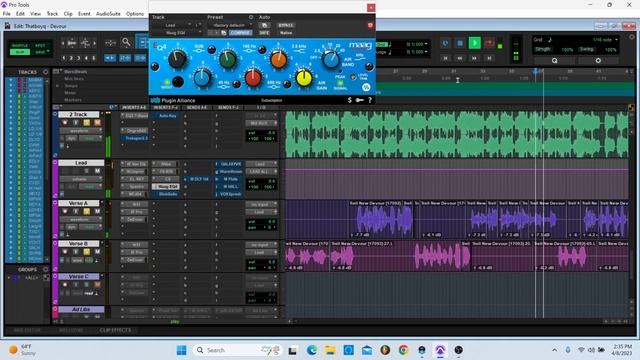Open the Tracks list menu circle icon
This screenshot has width=640, height=360.
click(45, 72)
